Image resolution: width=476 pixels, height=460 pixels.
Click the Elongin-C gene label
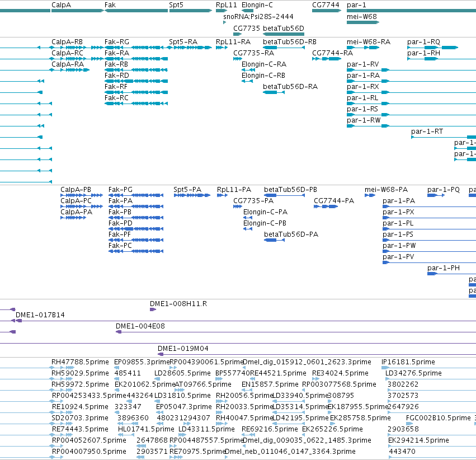(257, 5)
